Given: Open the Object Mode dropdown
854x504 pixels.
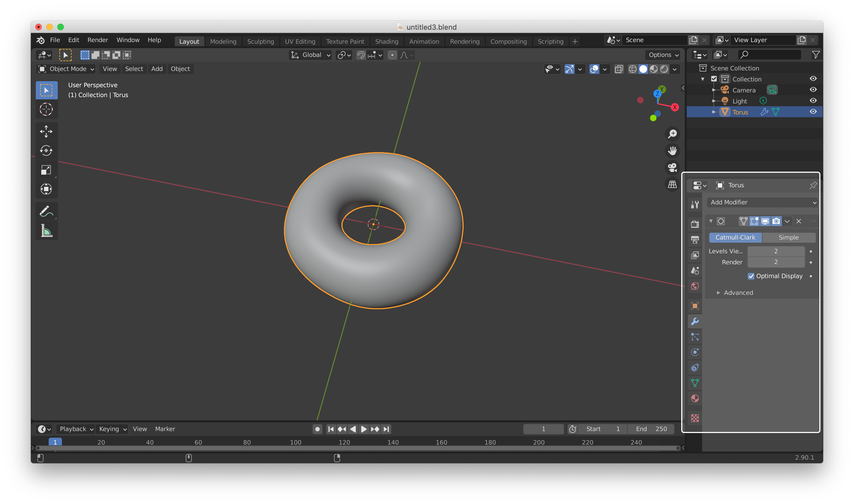Looking at the screenshot, I should point(66,69).
